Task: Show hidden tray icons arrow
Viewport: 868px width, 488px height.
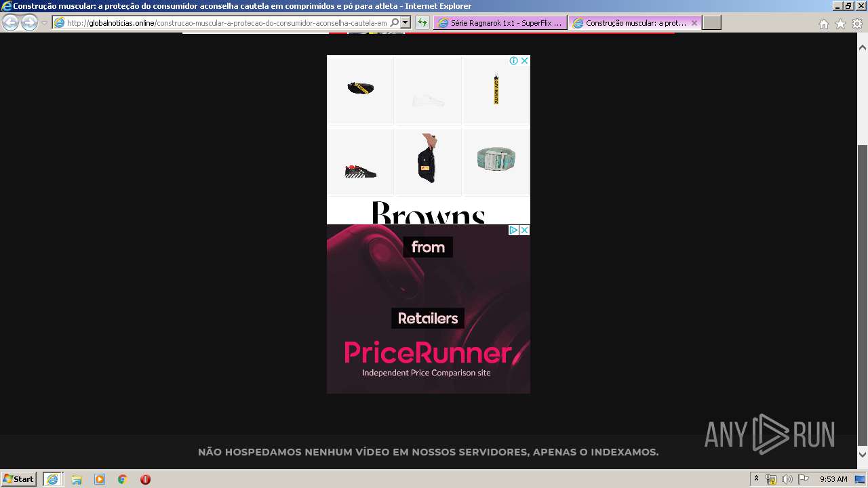Action: pos(757,479)
